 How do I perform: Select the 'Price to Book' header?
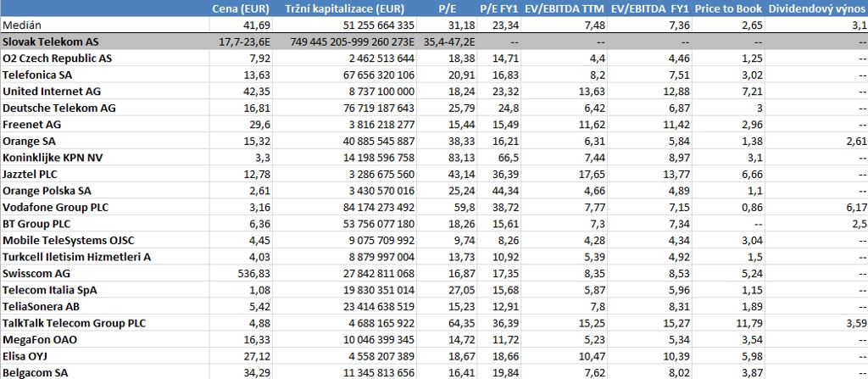click(x=728, y=8)
